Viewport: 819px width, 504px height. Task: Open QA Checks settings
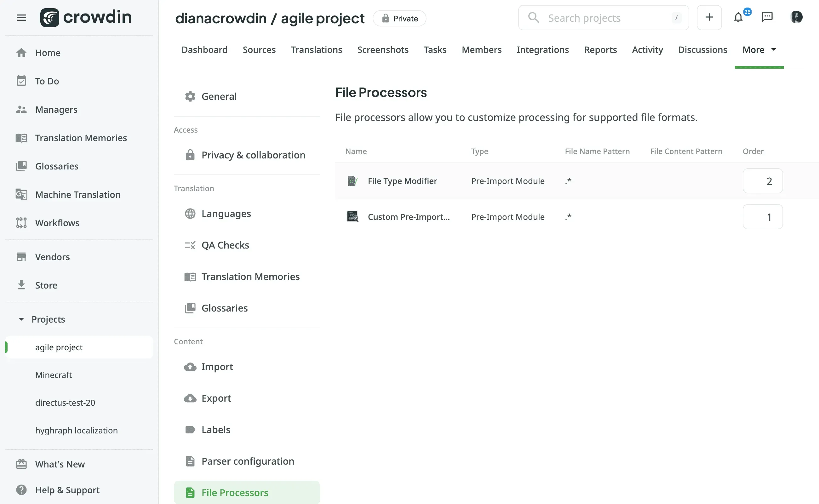[x=225, y=245]
